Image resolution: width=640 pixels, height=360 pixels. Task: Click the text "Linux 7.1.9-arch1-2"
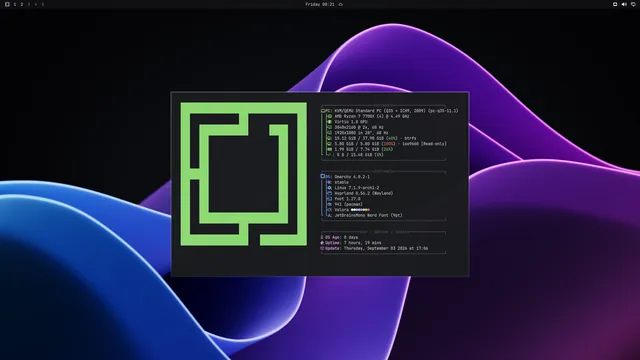tap(357, 188)
